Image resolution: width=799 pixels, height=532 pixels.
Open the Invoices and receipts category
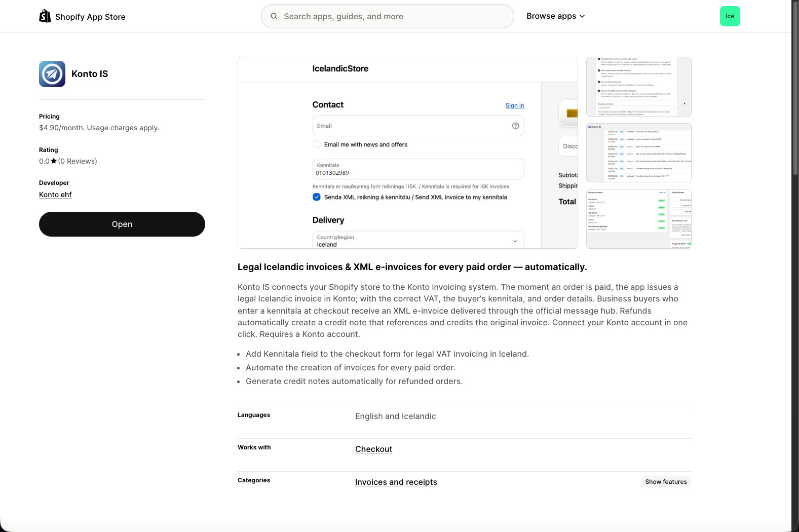[x=396, y=482]
